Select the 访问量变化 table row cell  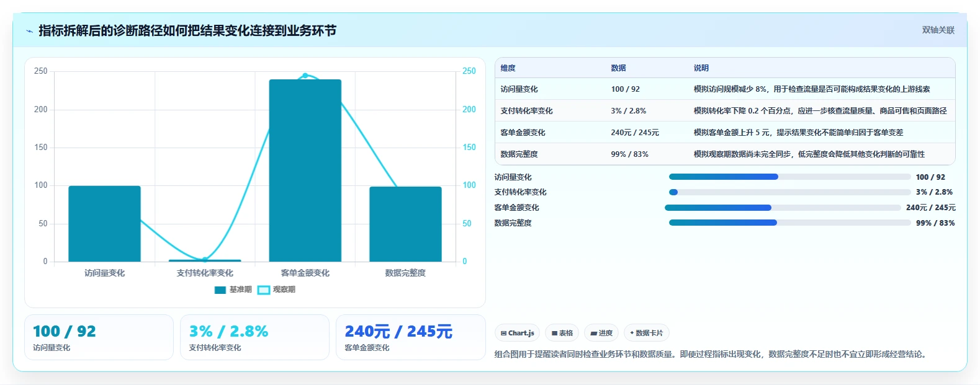(x=519, y=89)
